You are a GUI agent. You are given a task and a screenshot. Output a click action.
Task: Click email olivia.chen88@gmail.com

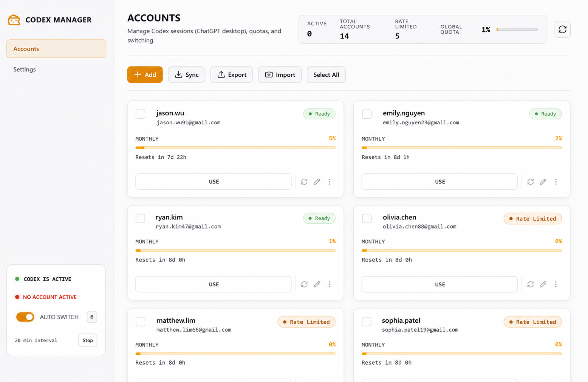point(419,227)
